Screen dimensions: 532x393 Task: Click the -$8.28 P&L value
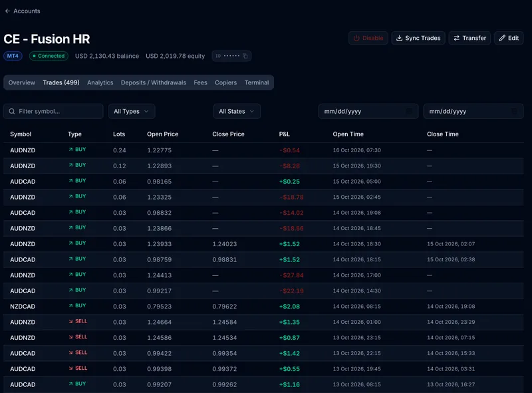pyautogui.click(x=289, y=166)
